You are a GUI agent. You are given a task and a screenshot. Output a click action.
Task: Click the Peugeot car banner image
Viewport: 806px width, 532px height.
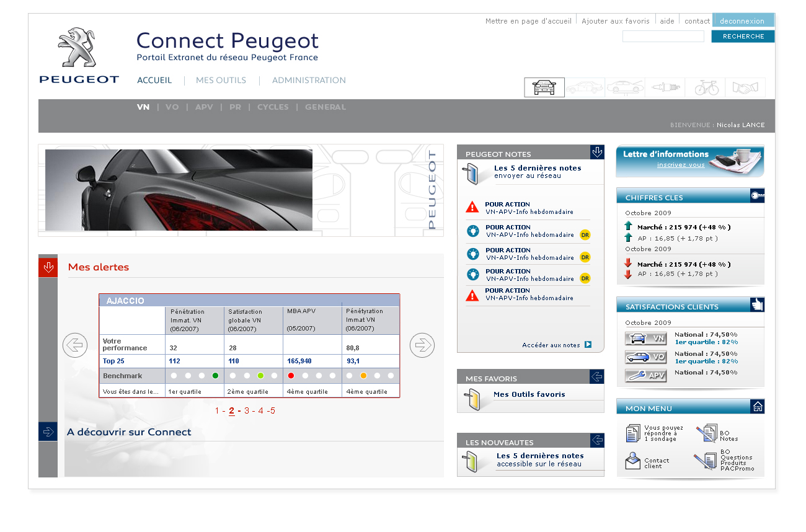tap(179, 190)
